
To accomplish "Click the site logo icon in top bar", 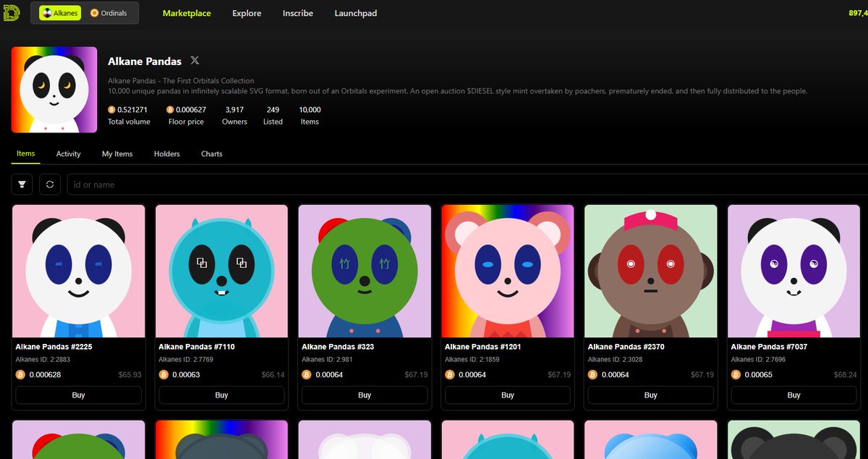I will click(x=11, y=13).
